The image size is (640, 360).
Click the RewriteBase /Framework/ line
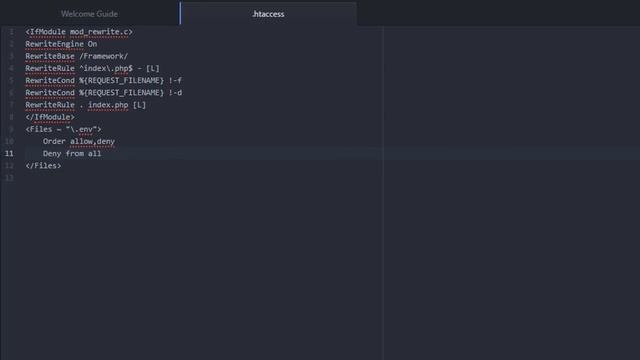coord(76,56)
